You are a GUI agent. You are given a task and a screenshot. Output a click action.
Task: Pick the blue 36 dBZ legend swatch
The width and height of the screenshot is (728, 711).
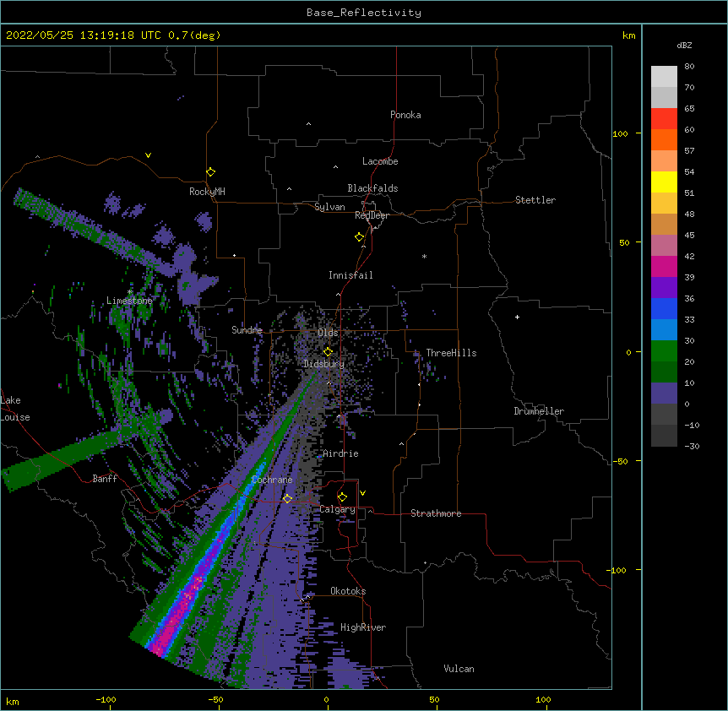coord(664,308)
